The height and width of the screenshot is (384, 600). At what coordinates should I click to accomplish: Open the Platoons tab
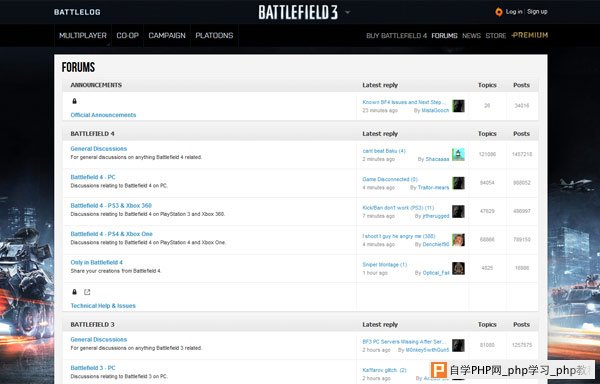click(x=214, y=36)
